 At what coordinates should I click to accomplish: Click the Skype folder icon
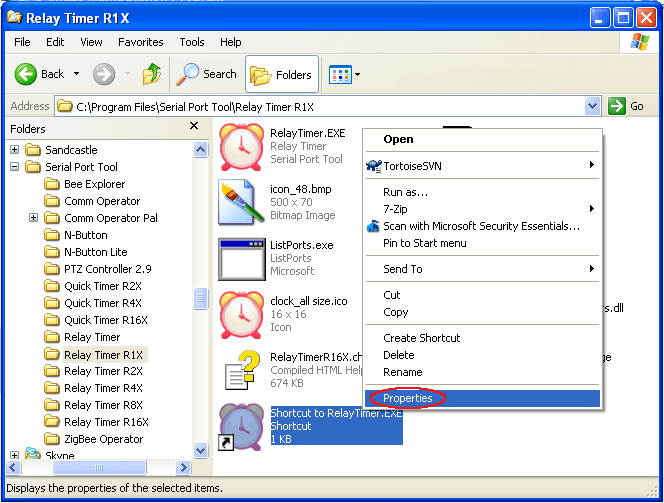[x=33, y=453]
